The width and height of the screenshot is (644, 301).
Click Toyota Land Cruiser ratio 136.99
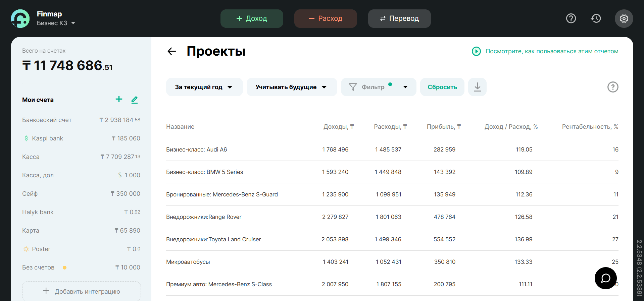[524, 239]
